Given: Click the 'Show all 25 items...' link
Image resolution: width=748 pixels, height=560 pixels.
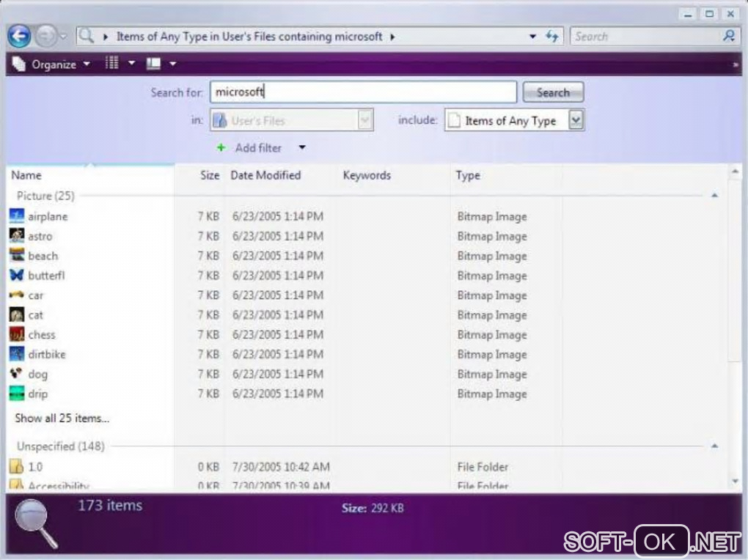Looking at the screenshot, I should pos(62,419).
